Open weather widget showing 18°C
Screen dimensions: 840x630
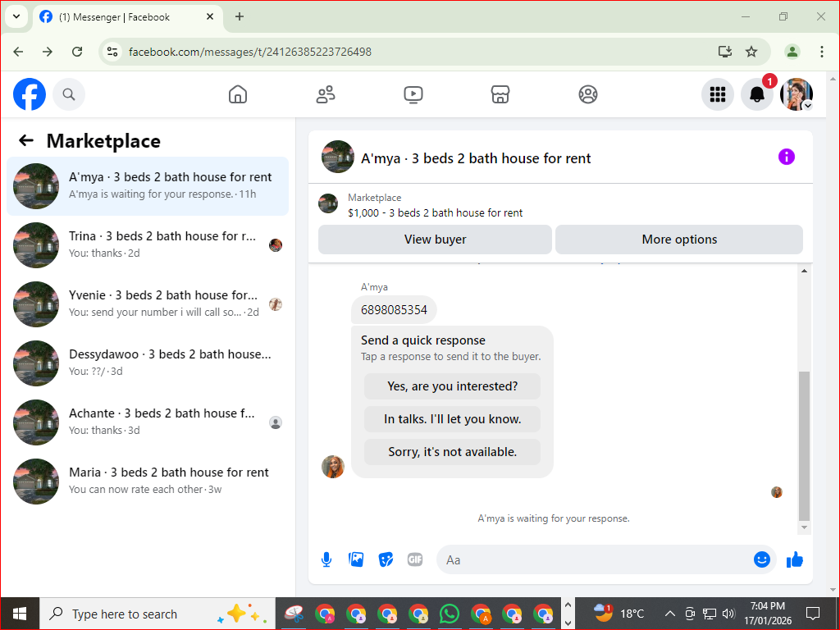click(619, 614)
